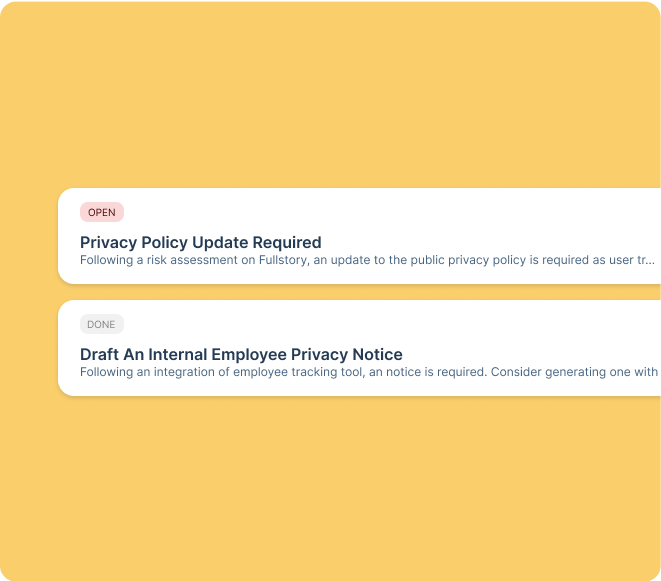Click the DONE status badge
Viewport: 661px width, 581px height.
(x=101, y=324)
